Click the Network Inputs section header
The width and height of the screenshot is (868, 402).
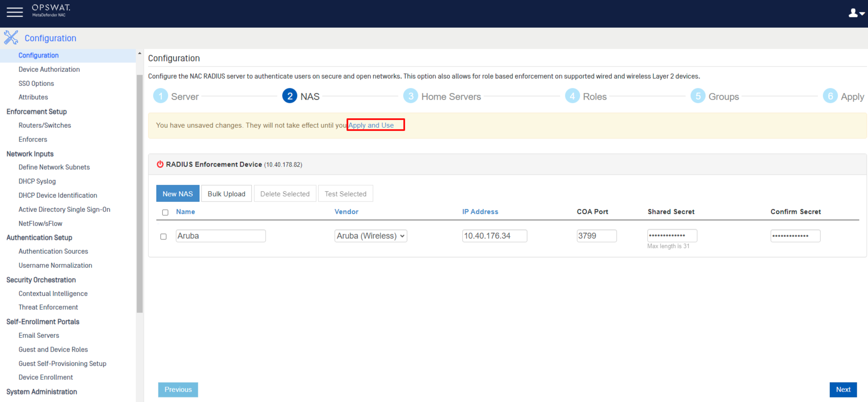click(x=30, y=154)
